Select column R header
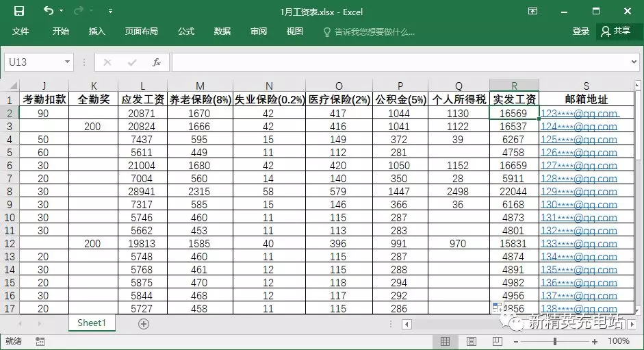This screenshot has width=644, height=350. (514, 86)
